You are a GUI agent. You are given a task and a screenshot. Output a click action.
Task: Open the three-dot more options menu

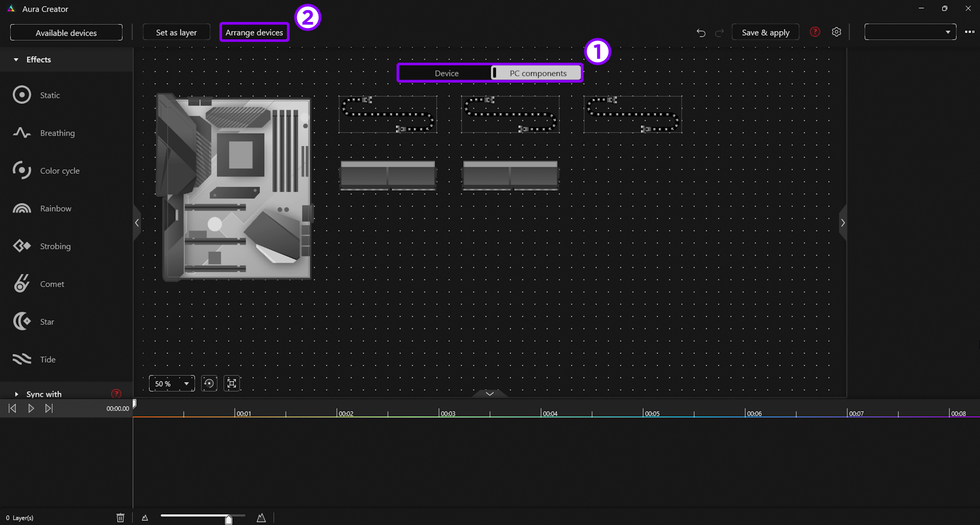[x=969, y=32]
